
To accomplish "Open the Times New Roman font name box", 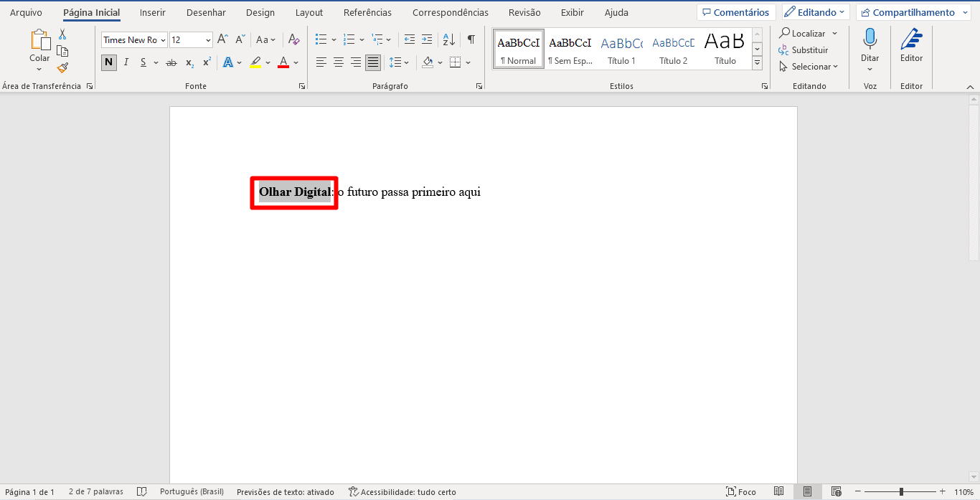I will pos(134,39).
